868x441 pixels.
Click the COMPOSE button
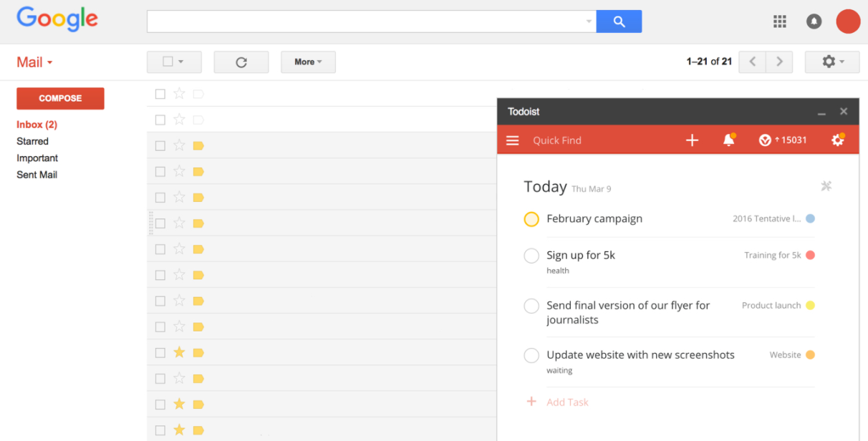click(x=60, y=98)
